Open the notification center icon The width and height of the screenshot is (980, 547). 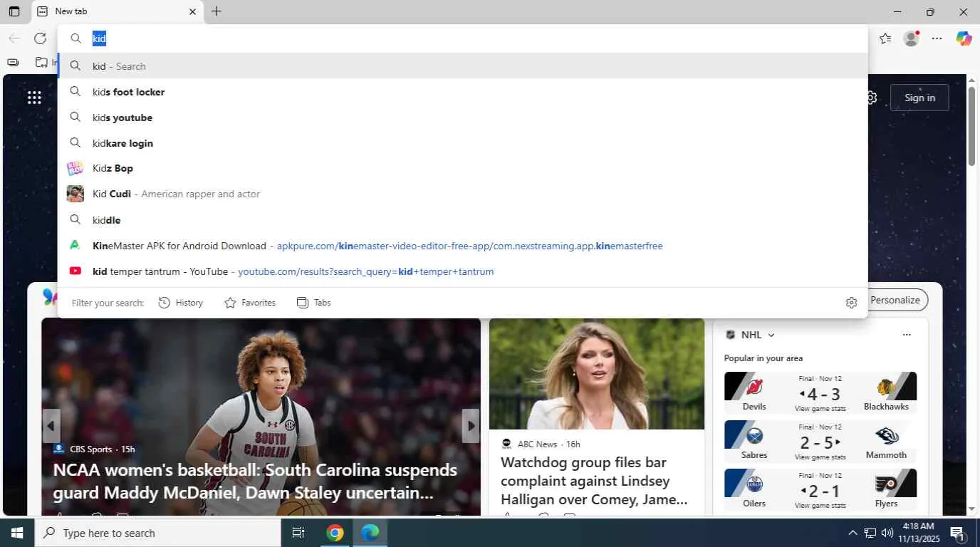(x=957, y=533)
